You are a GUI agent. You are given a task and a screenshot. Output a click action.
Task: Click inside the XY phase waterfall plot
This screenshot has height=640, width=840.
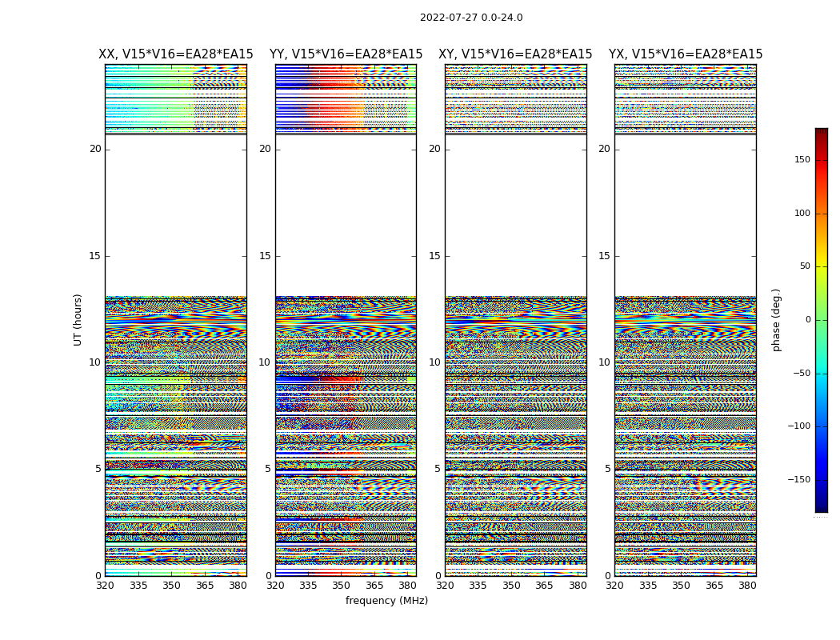tap(516, 320)
